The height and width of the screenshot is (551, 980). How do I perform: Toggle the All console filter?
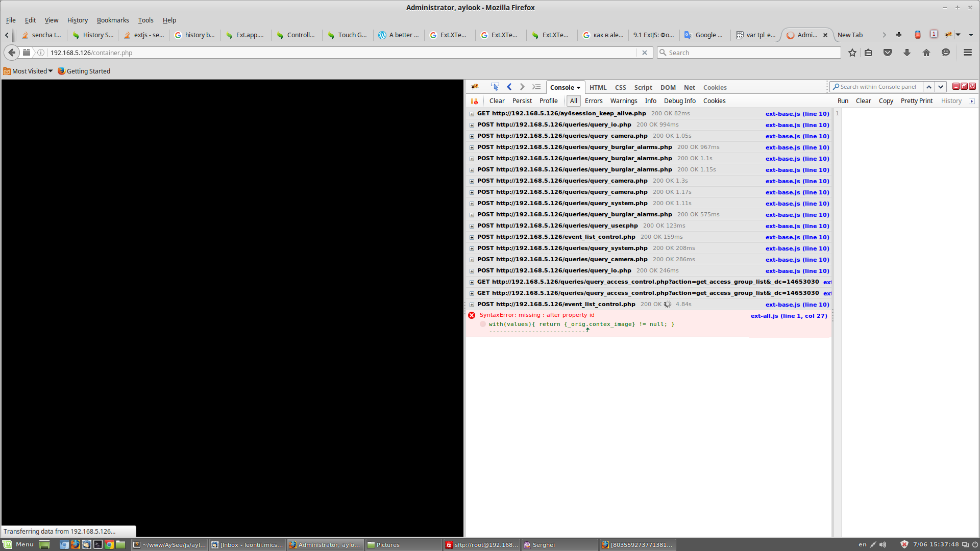tap(574, 101)
